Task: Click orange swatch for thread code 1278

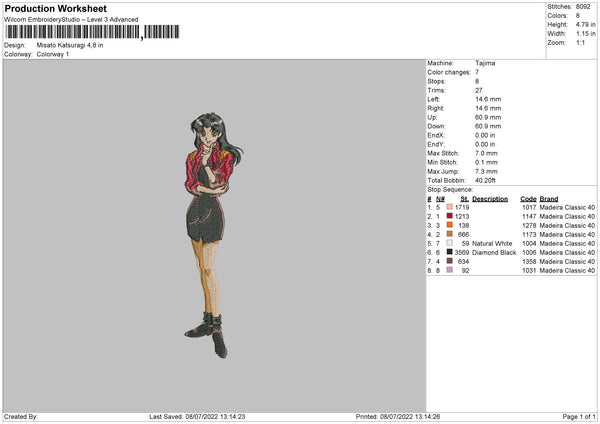Action: pyautogui.click(x=450, y=225)
